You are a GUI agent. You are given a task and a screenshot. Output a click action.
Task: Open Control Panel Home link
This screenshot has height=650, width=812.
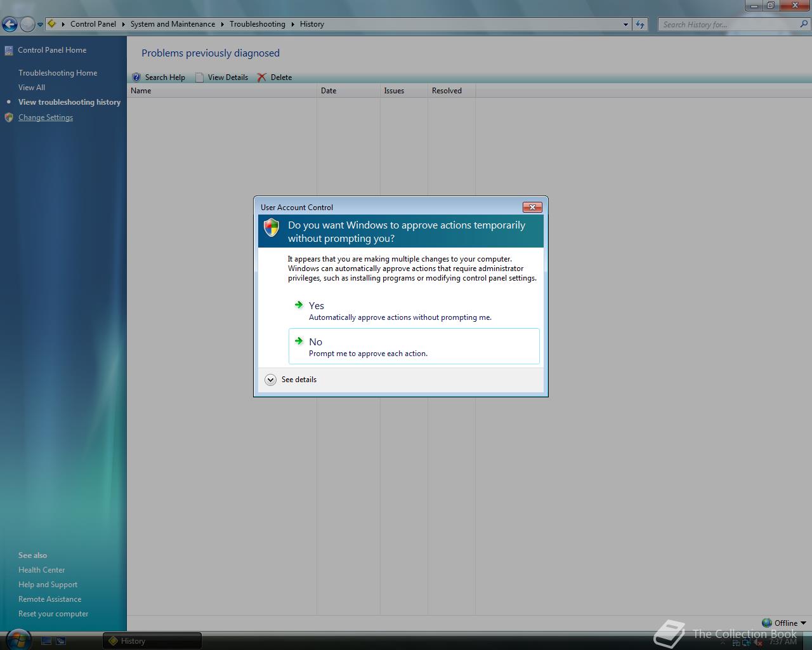52,50
